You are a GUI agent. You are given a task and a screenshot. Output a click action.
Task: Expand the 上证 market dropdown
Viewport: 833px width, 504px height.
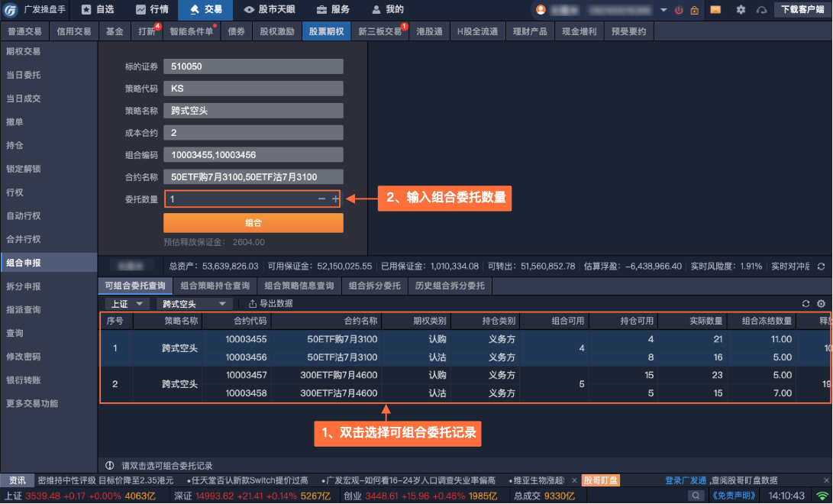[127, 304]
